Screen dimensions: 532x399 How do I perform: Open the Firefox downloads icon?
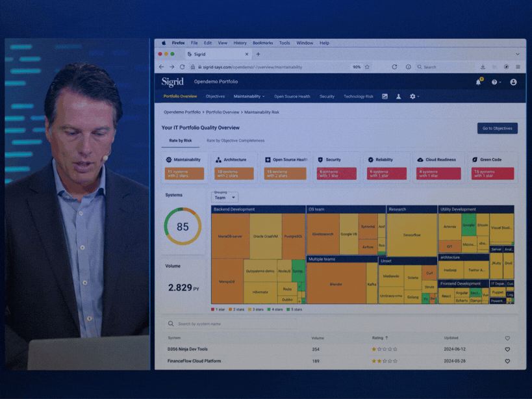(x=483, y=67)
